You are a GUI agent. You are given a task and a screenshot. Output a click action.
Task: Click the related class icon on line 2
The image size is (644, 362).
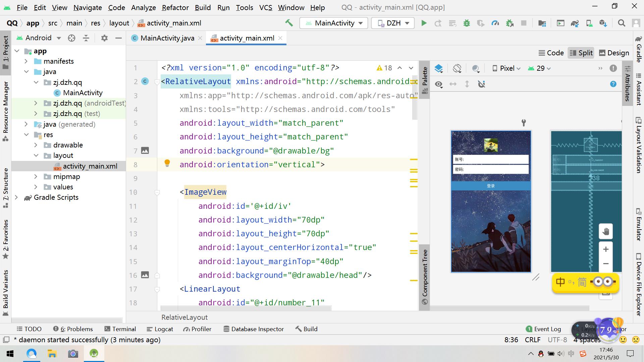coord(145,81)
